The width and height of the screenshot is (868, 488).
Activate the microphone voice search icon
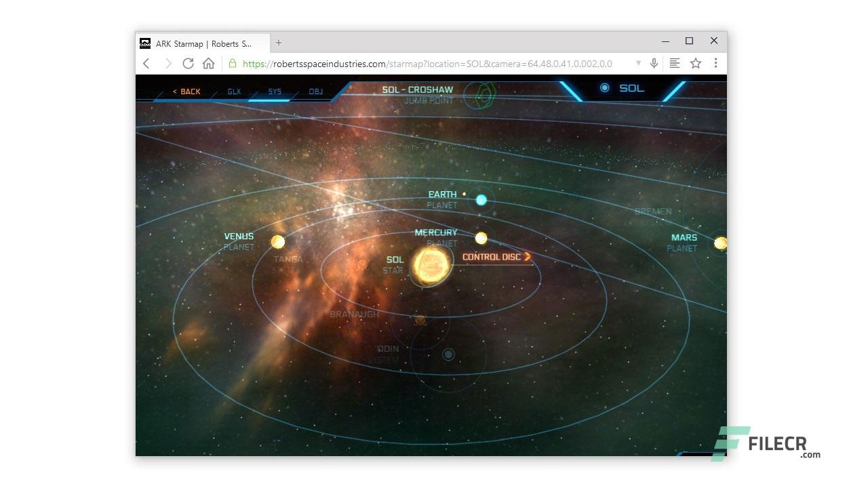[654, 63]
